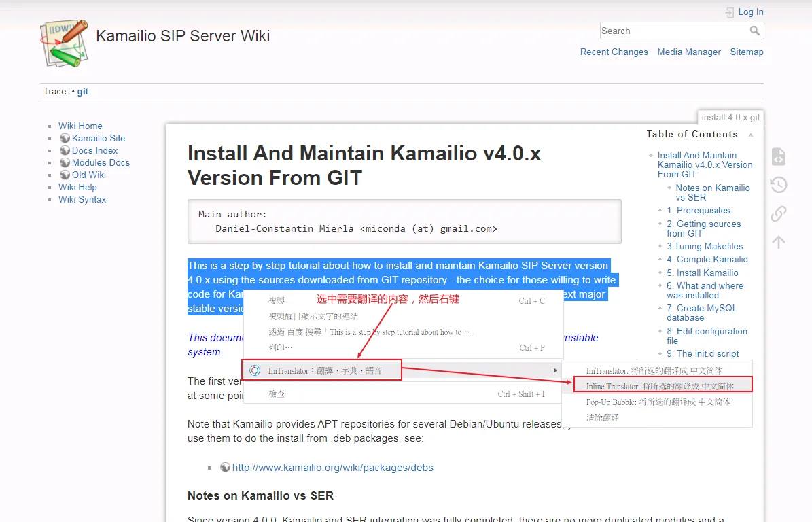
Task: Select clear translation (清除翻译) submenu entry
Action: (657, 417)
